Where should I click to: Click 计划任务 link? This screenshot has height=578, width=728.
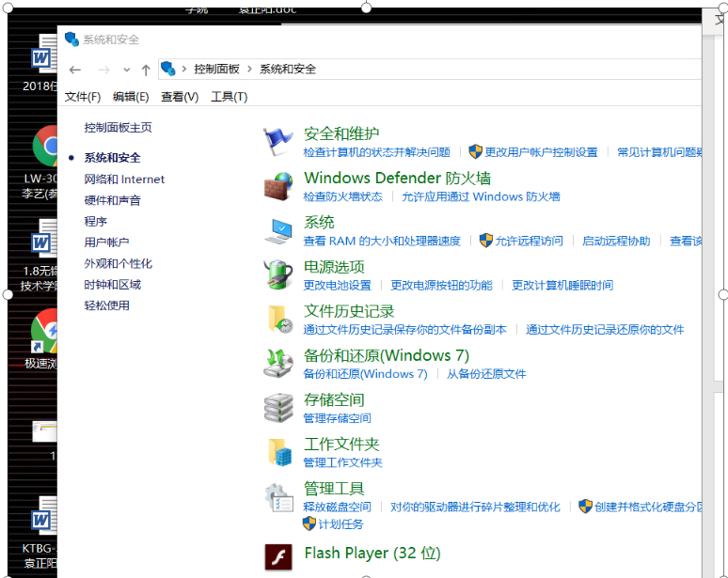point(340,524)
